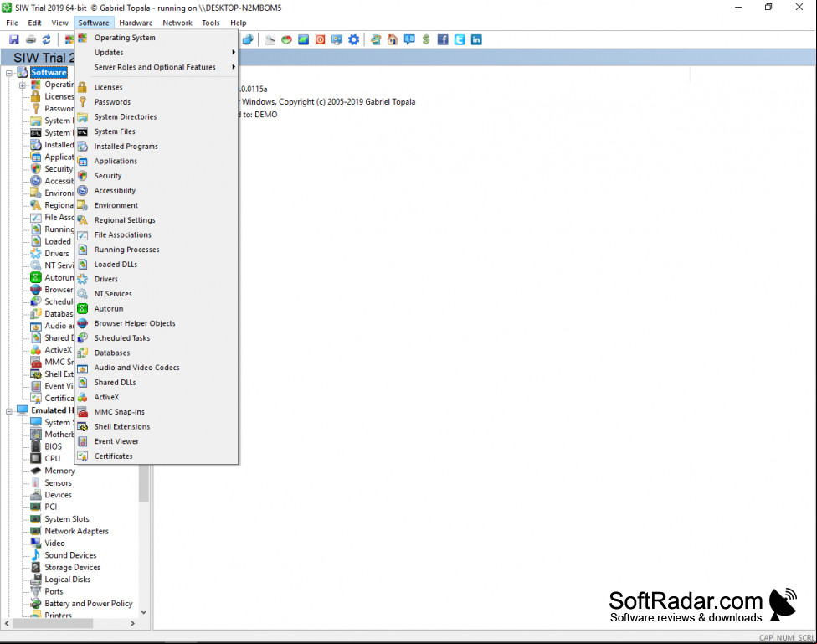Click the CPU icon in tree

pos(35,458)
